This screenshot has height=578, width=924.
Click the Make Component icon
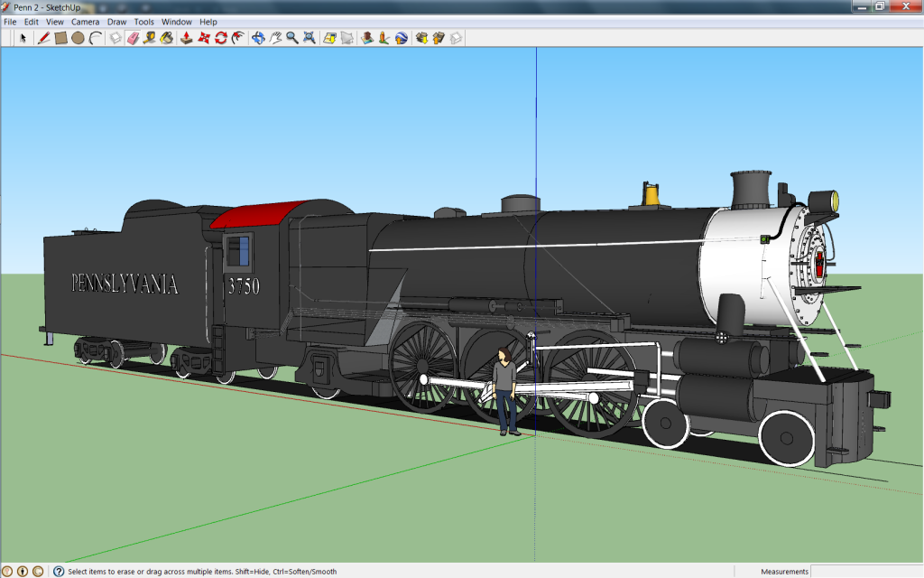(115, 38)
